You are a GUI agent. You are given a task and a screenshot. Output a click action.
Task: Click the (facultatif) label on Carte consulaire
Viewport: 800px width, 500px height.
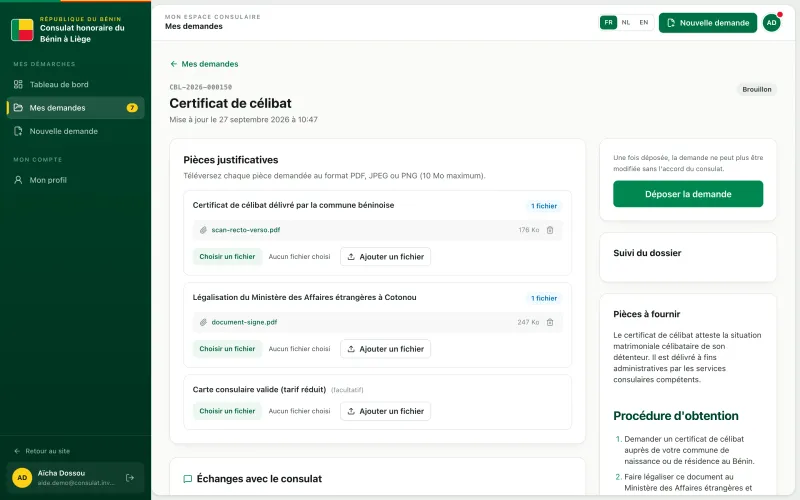click(x=347, y=390)
